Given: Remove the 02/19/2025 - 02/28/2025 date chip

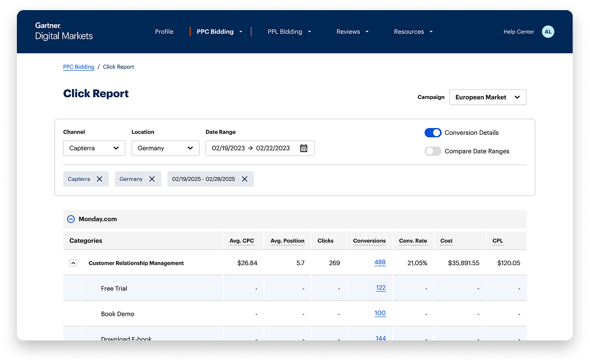Looking at the screenshot, I should point(245,179).
